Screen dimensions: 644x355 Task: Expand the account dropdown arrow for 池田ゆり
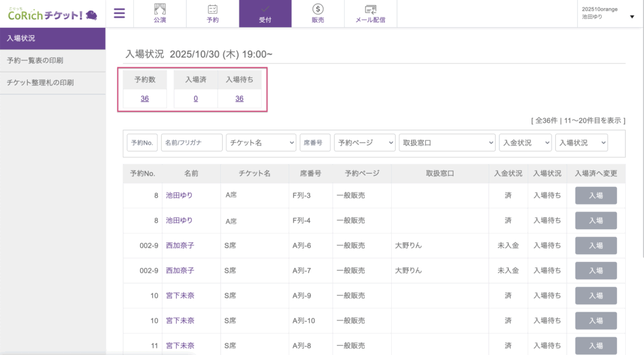[x=631, y=17]
